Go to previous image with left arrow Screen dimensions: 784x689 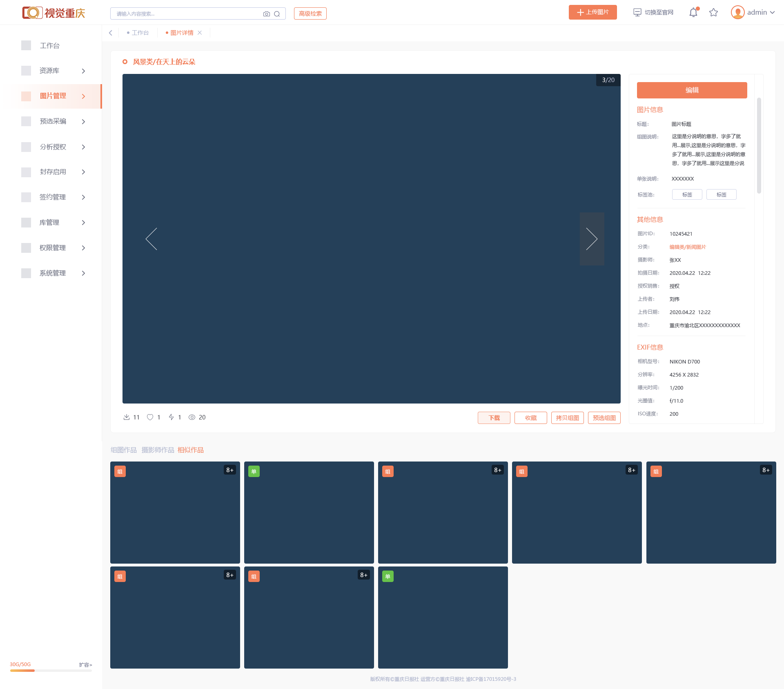(151, 239)
